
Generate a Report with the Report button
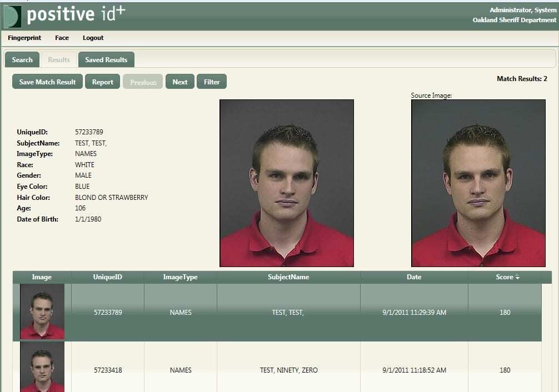click(102, 82)
